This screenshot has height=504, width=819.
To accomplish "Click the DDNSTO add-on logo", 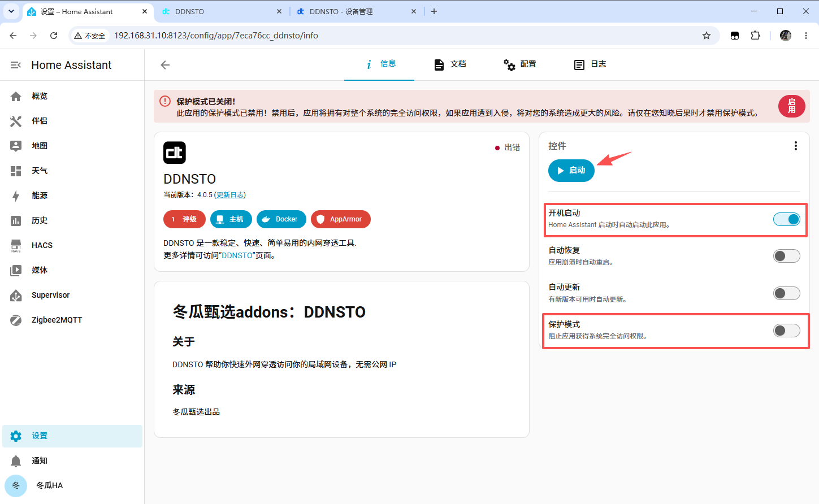I will (x=175, y=153).
